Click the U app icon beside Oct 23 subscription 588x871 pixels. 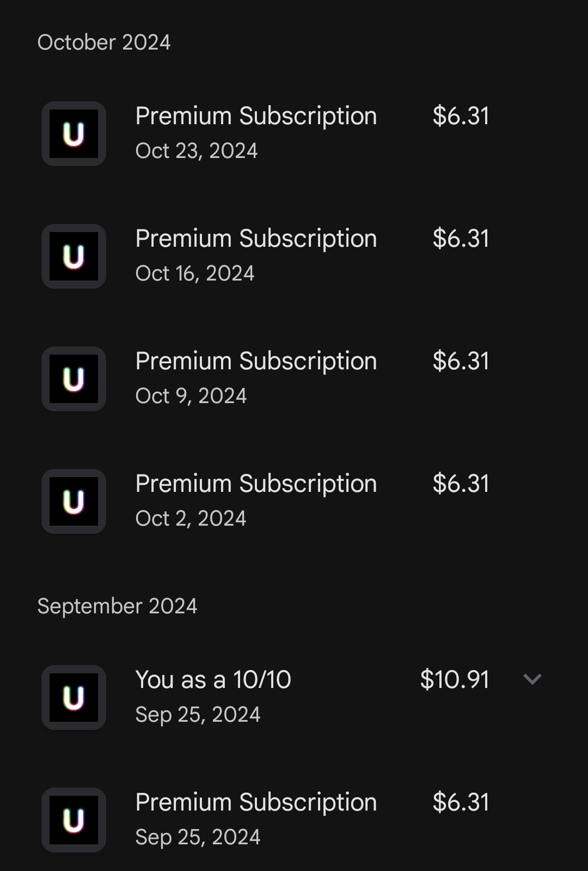coord(73,133)
